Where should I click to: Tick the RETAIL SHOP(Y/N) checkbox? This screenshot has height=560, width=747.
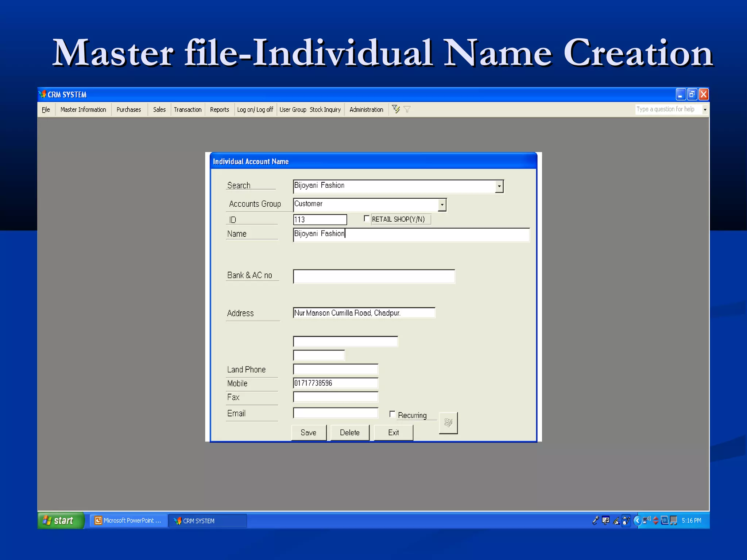coord(367,218)
